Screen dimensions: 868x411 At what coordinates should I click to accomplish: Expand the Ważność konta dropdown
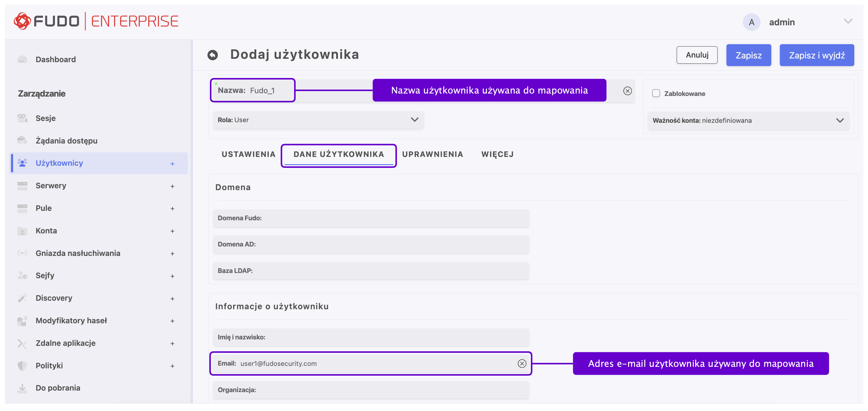pos(748,121)
